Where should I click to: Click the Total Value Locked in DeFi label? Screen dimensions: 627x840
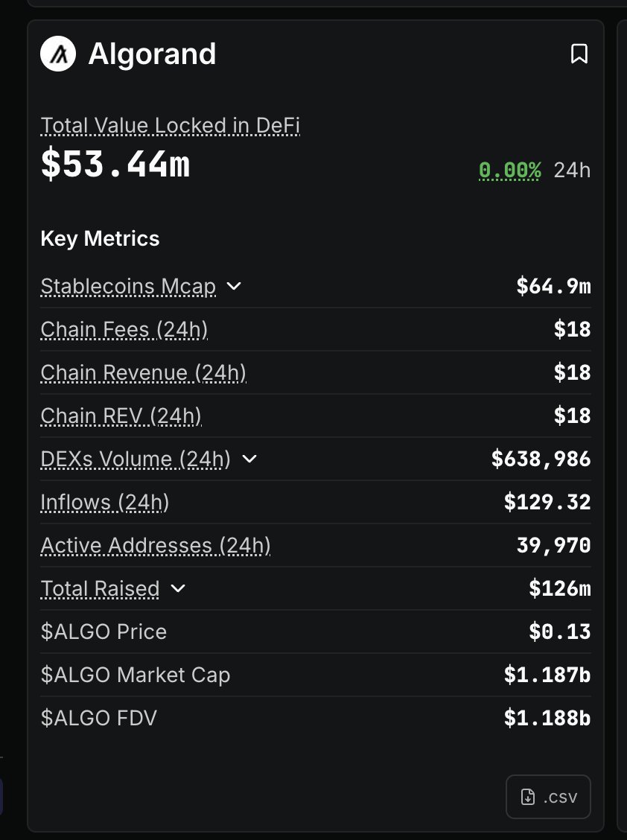[170, 125]
